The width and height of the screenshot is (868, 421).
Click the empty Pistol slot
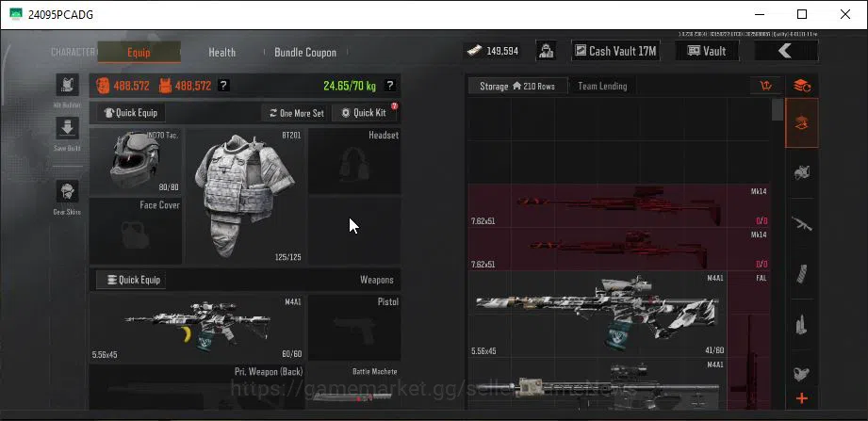tap(354, 328)
